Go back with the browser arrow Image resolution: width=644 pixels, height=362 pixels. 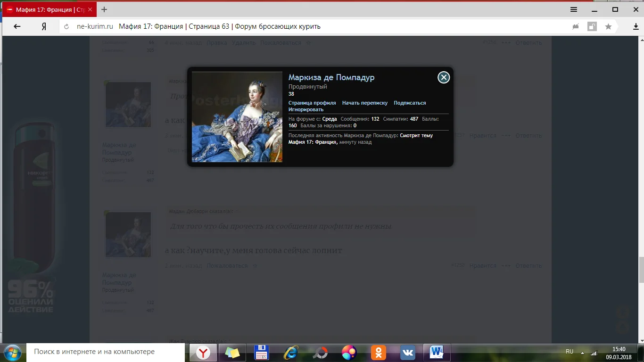click(17, 26)
